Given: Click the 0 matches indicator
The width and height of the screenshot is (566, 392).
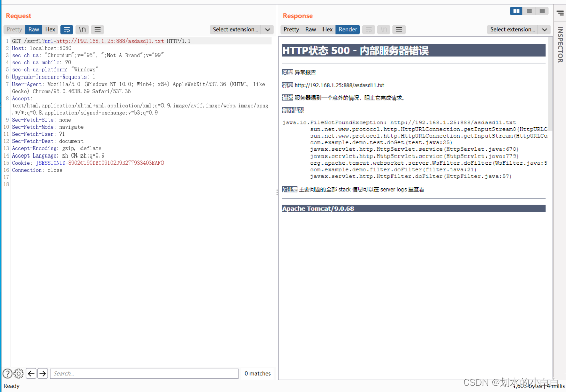Looking at the screenshot, I should pos(258,373).
